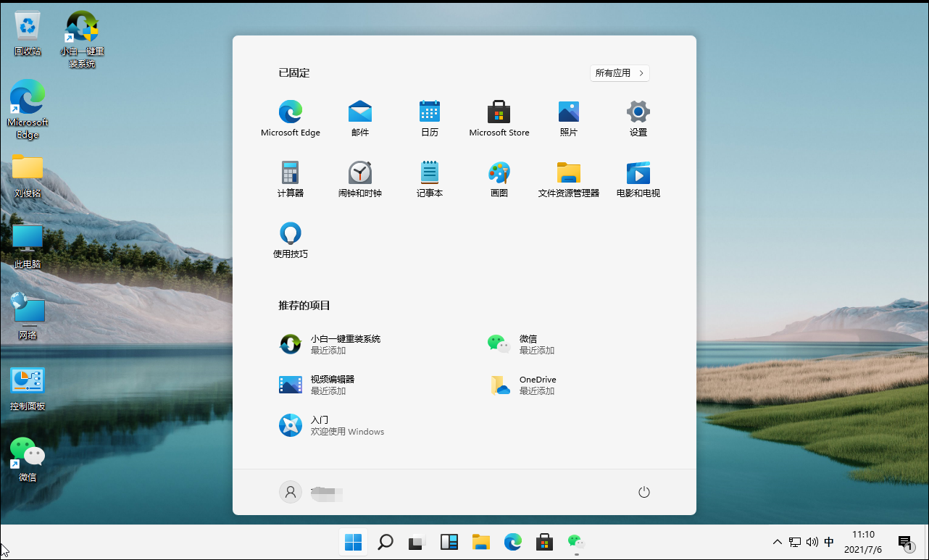929x560 pixels.
Task: Launch Edge from the taskbar
Action: 513,542
